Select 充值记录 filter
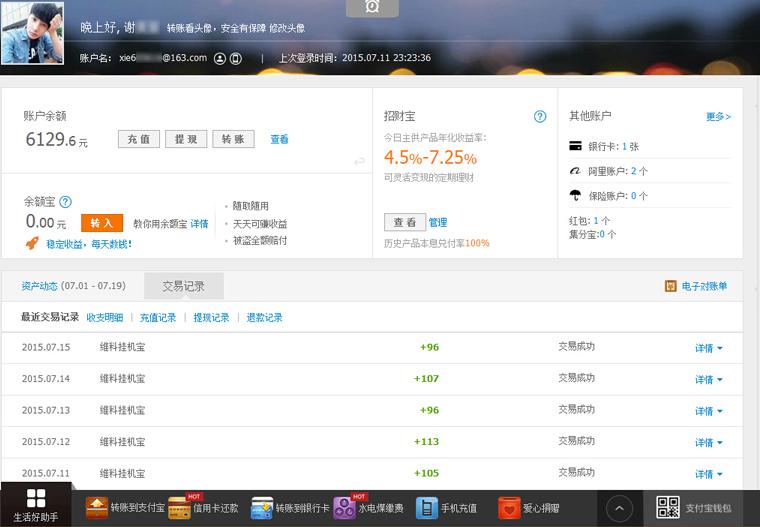Viewport: 760px width, 527px height. click(x=158, y=318)
